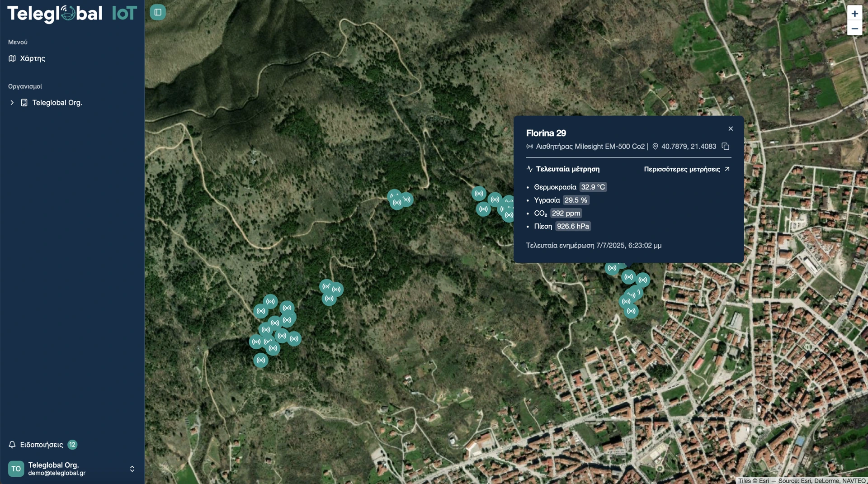The width and height of the screenshot is (868, 484).
Task: Close the Florina 29 popup
Action: tap(731, 129)
